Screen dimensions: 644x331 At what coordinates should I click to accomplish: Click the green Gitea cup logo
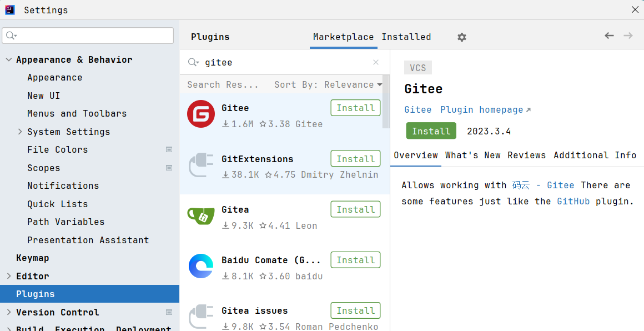pos(201,215)
